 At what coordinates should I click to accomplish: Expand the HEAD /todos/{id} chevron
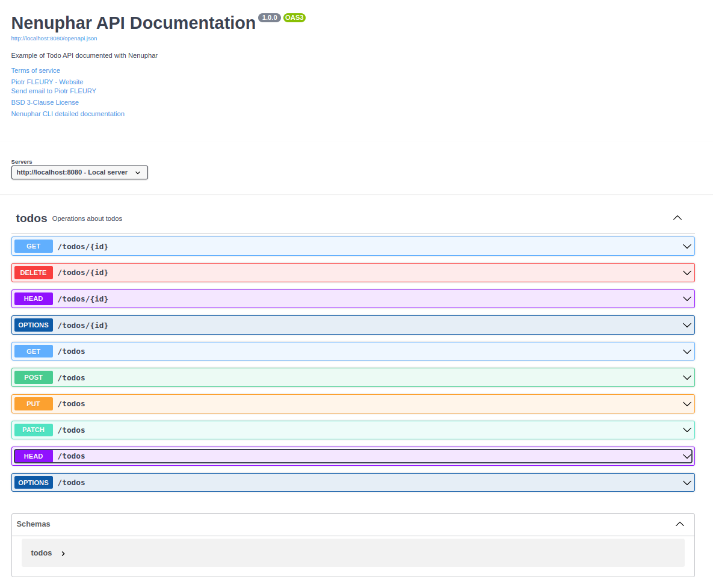[687, 299]
